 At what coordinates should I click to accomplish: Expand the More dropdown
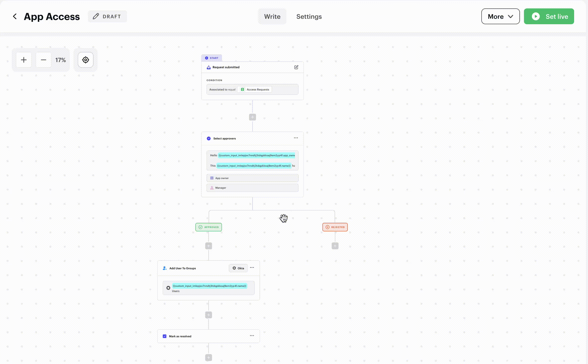point(500,17)
